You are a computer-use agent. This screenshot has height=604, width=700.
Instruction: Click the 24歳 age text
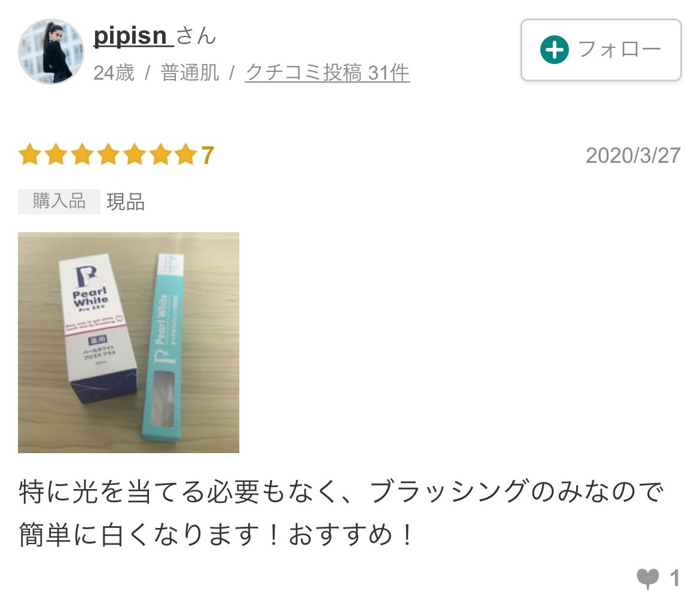pos(114,73)
